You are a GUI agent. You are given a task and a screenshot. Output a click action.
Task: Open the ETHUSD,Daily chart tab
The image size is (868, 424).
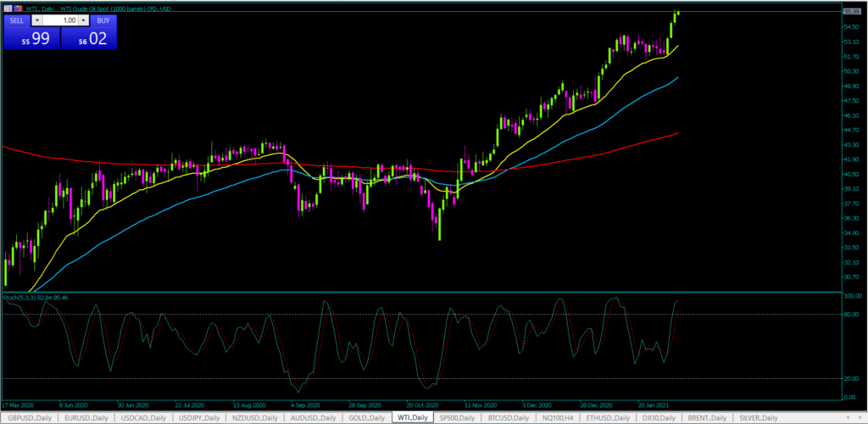pyautogui.click(x=609, y=418)
